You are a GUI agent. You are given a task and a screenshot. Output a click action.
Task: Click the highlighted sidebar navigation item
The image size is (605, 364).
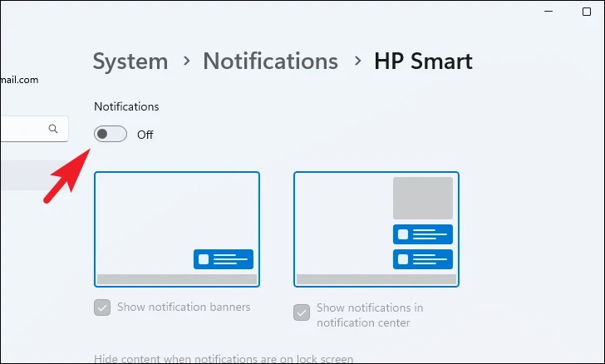(35, 175)
